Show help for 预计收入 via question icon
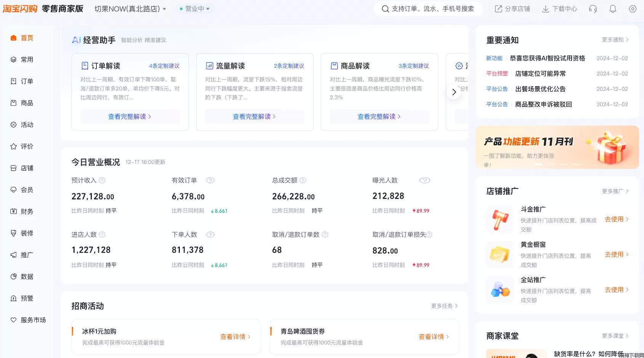Image resolution: width=644 pixels, height=358 pixels. pos(102,180)
